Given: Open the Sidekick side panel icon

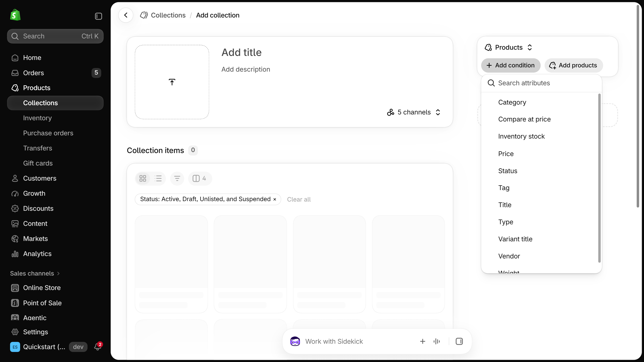Looking at the screenshot, I should point(459,341).
